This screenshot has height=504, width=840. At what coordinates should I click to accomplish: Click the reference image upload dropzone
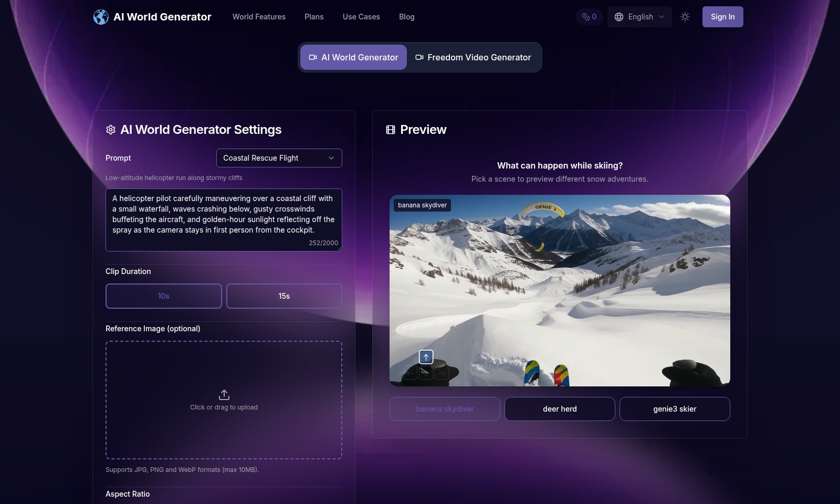(224, 400)
